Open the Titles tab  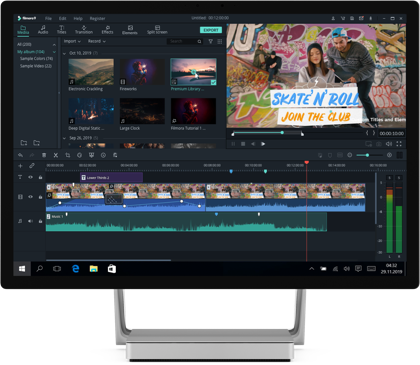click(x=62, y=30)
